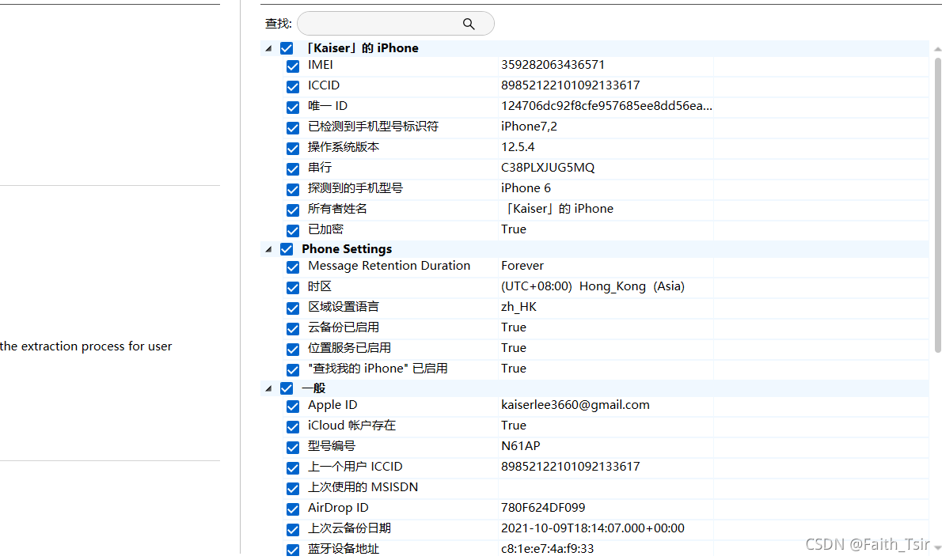
Task: Select the Hong_Kong timezone value
Action: click(x=593, y=286)
